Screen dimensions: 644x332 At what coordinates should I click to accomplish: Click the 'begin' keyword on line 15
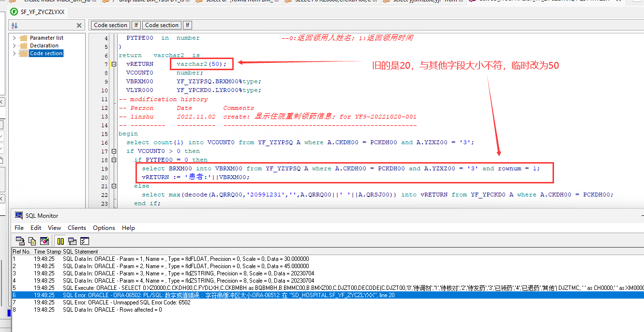click(x=128, y=134)
